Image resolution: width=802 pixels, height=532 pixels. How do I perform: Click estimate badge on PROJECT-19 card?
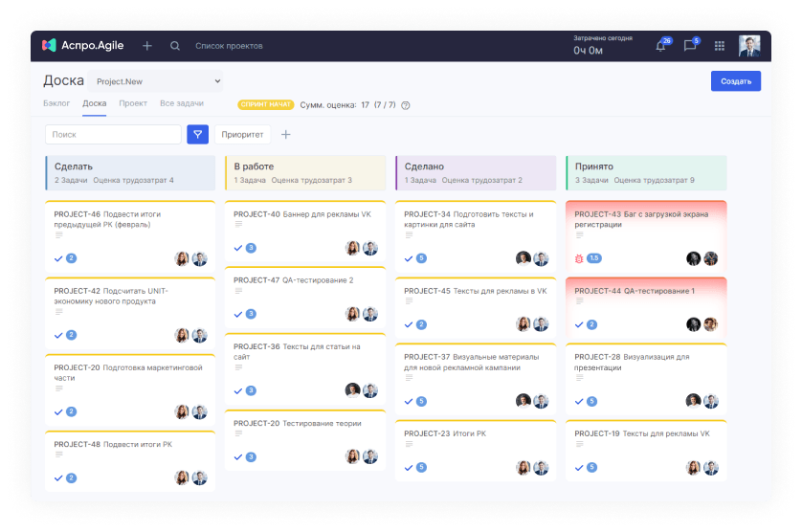pyautogui.click(x=591, y=468)
